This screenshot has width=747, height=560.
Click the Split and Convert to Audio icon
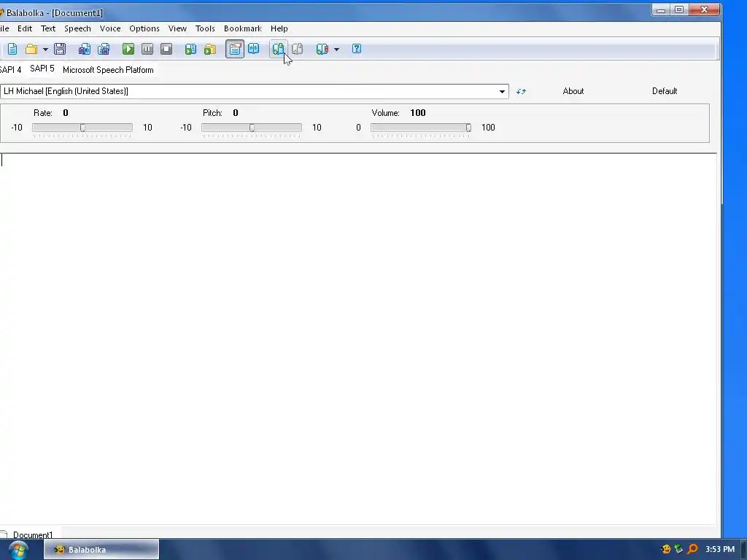[x=104, y=49]
